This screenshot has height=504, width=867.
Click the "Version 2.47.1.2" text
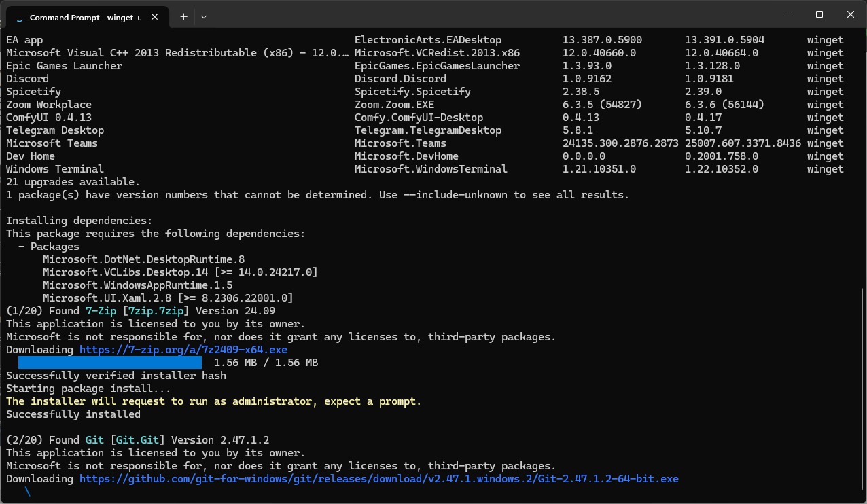(220, 440)
